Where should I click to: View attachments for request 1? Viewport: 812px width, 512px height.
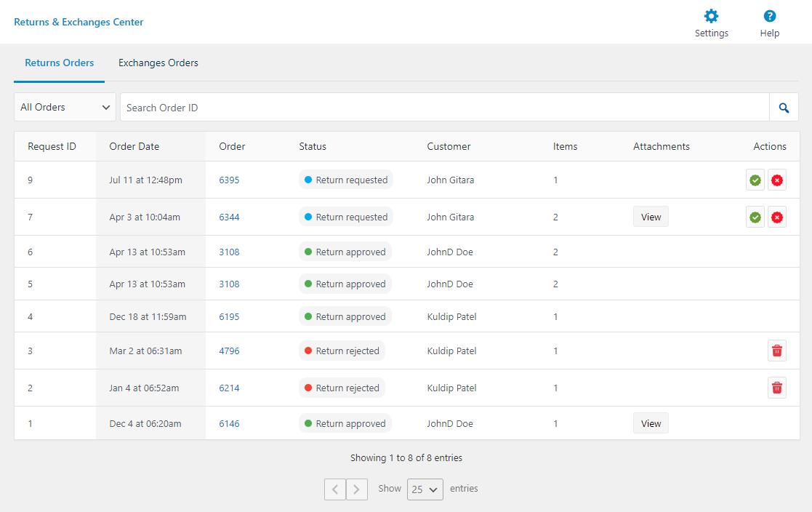[651, 423]
